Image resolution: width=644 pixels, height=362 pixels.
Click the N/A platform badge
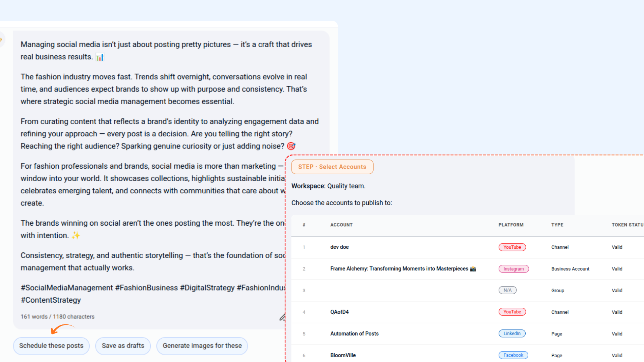pyautogui.click(x=507, y=290)
